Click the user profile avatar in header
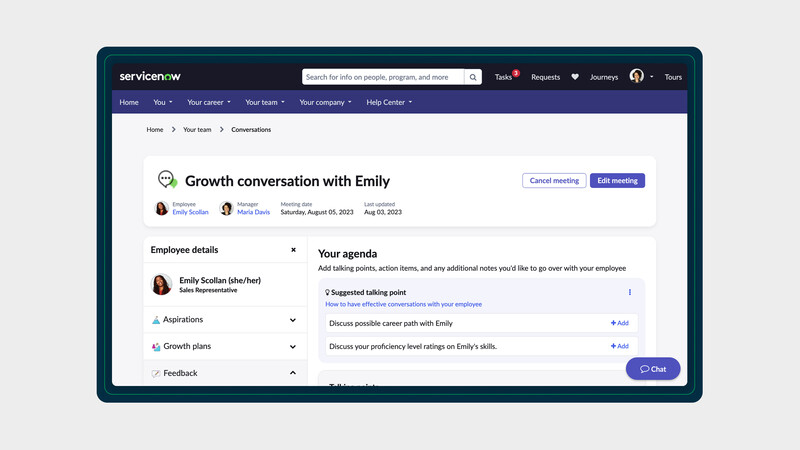This screenshot has width=800, height=450. pyautogui.click(x=637, y=77)
